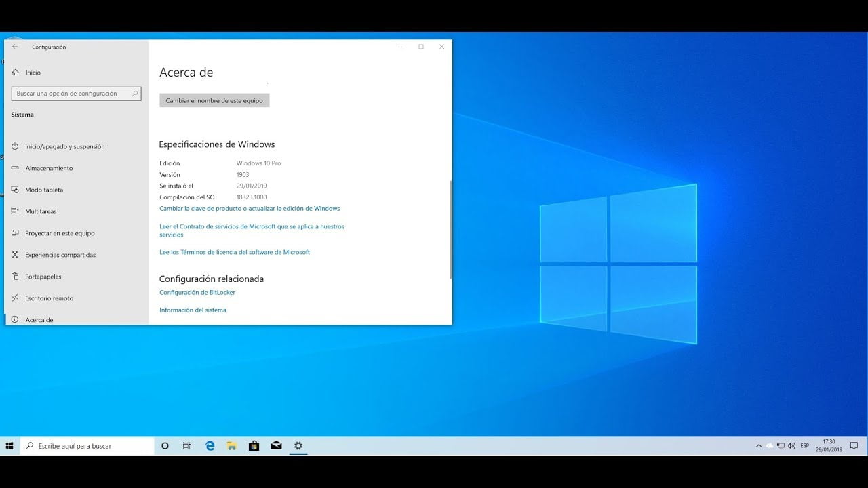
Task: Open Action Center from the system tray
Action: (852, 445)
